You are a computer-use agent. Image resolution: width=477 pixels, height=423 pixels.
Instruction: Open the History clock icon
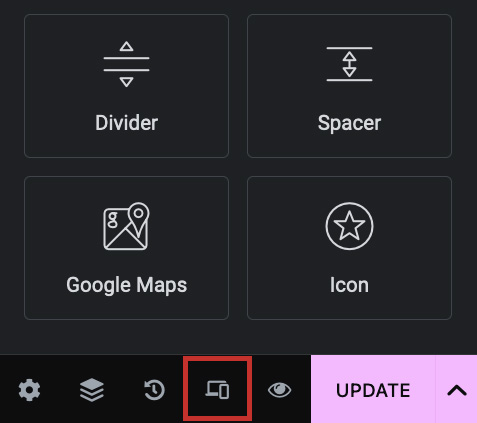point(154,390)
